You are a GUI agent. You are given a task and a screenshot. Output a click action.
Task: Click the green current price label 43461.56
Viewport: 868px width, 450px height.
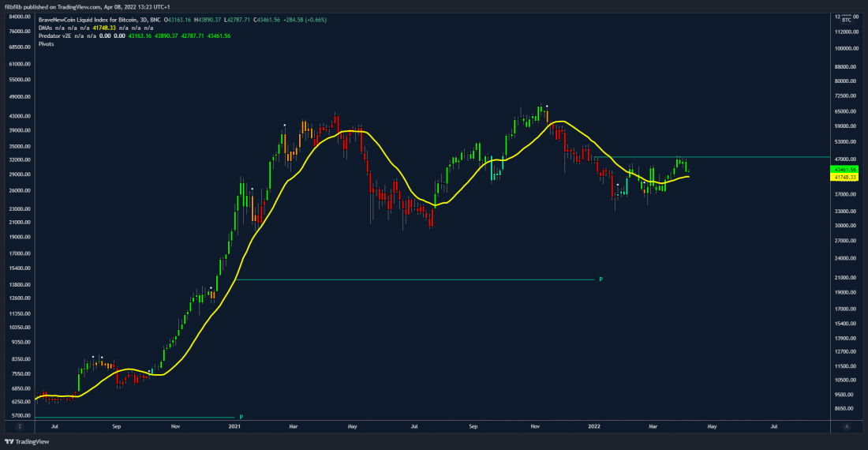click(847, 170)
